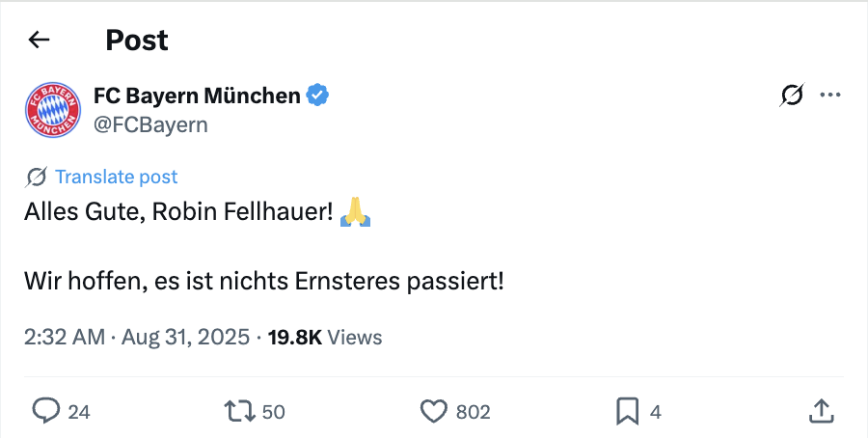Screen dimensions: 868x438
Task: Open the three-dot more options menu
Action: pyautogui.click(x=829, y=96)
